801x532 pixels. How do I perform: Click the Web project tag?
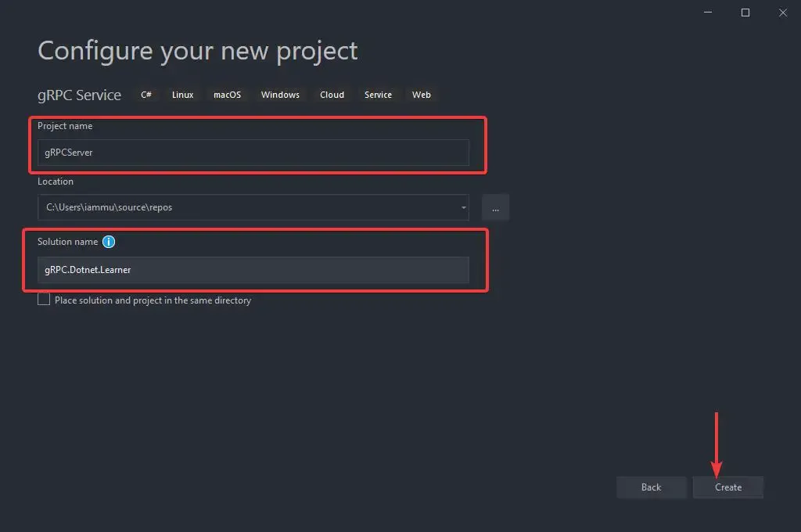[422, 94]
